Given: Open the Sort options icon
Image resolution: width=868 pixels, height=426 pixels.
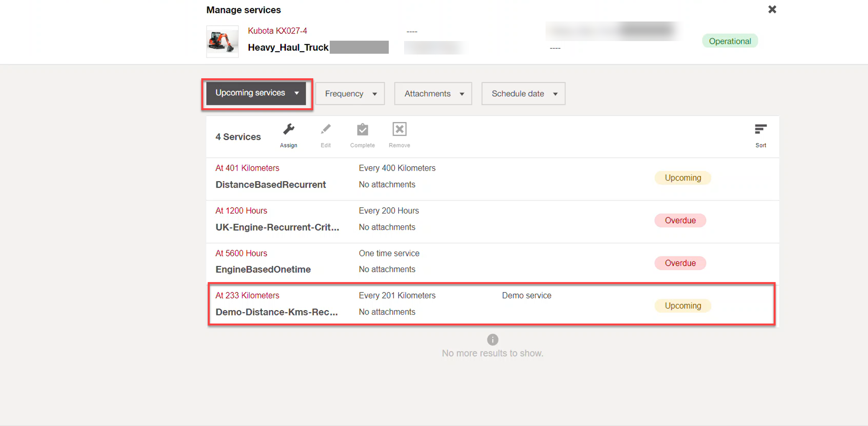Looking at the screenshot, I should click(760, 130).
